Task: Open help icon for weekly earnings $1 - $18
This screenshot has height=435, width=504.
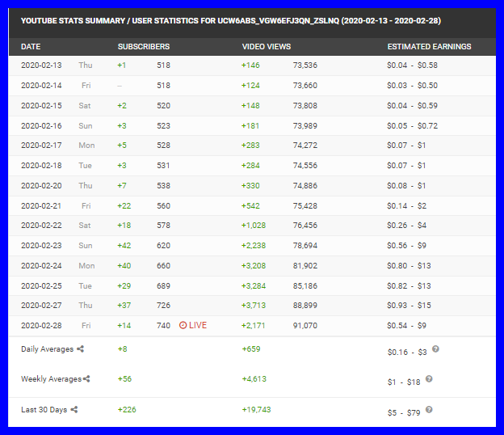Action: coord(429,378)
